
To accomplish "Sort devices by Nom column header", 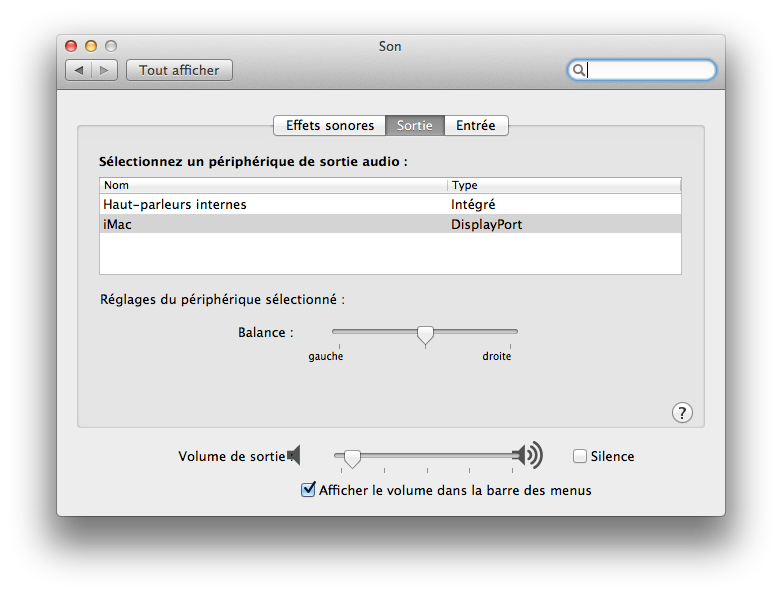I will tap(272, 185).
